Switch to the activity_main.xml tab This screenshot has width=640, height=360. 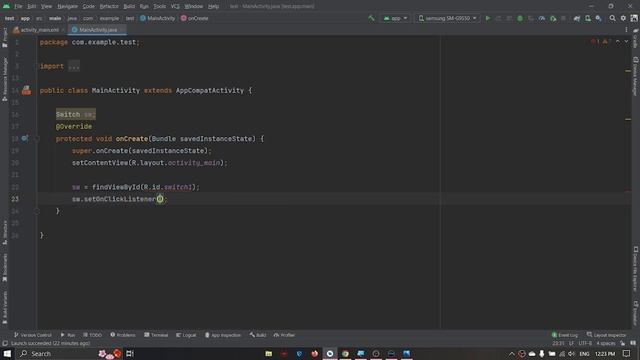[40, 30]
